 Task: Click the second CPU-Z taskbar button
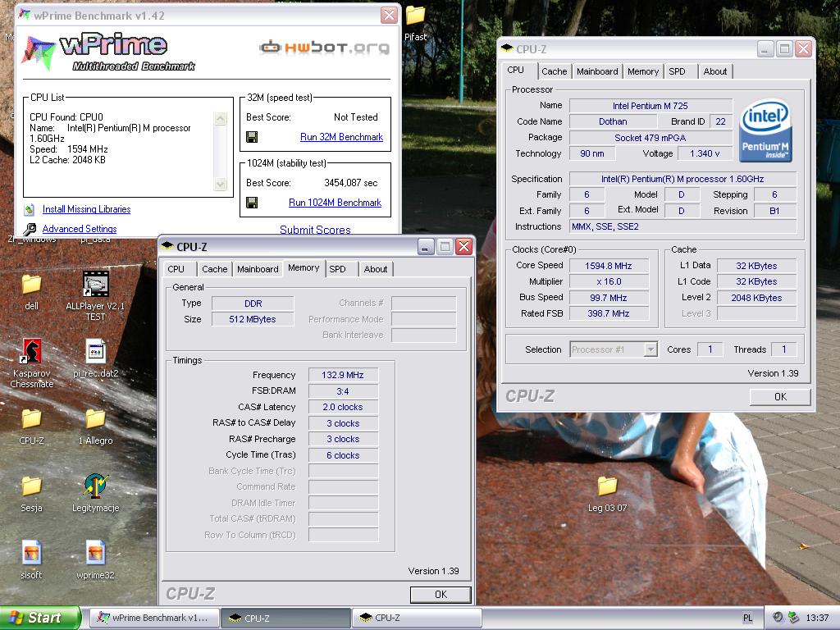click(416, 618)
